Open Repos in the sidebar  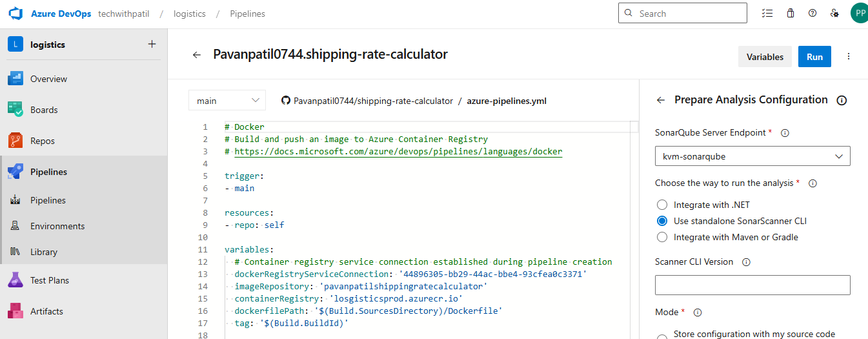(43, 141)
